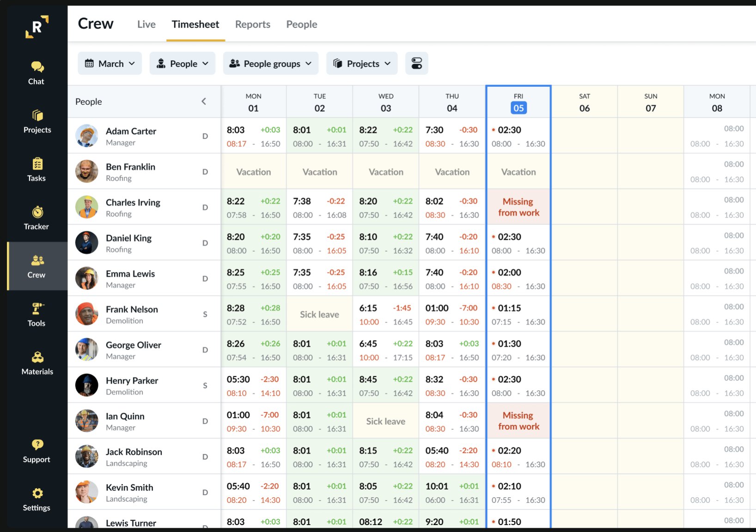Screen dimensions: 756x532
Task: Switch to the Reports tab
Action: 252,24
